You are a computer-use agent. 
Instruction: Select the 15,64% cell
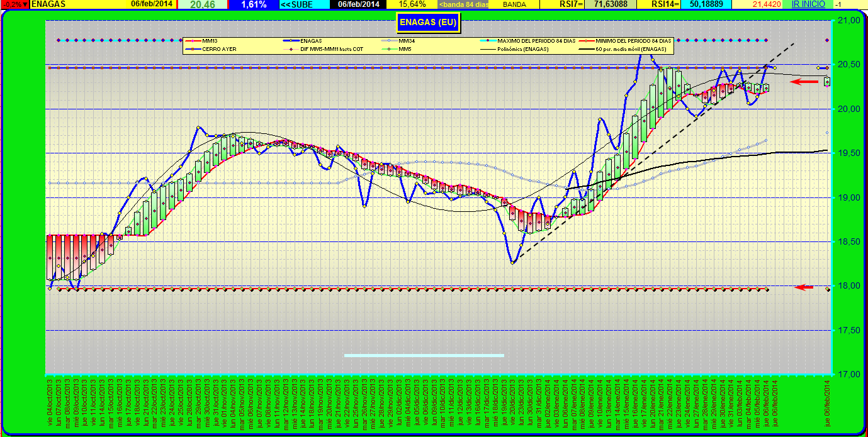(412, 4)
